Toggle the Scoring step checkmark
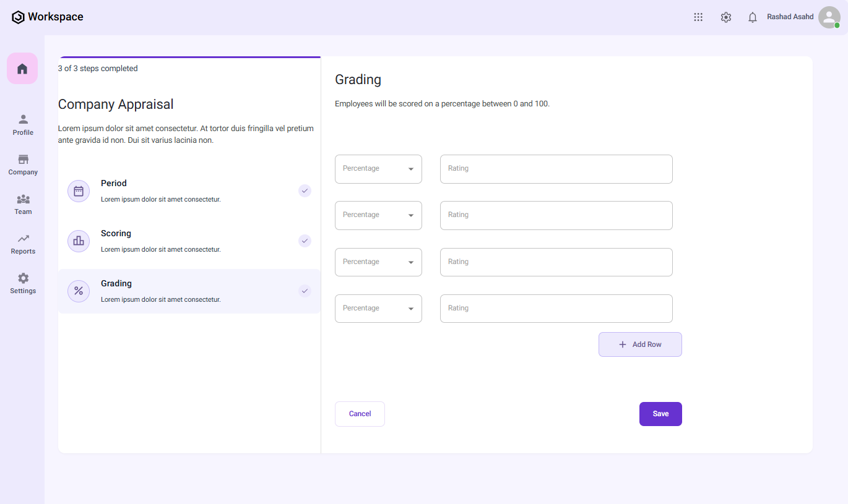848x504 pixels. coord(305,241)
